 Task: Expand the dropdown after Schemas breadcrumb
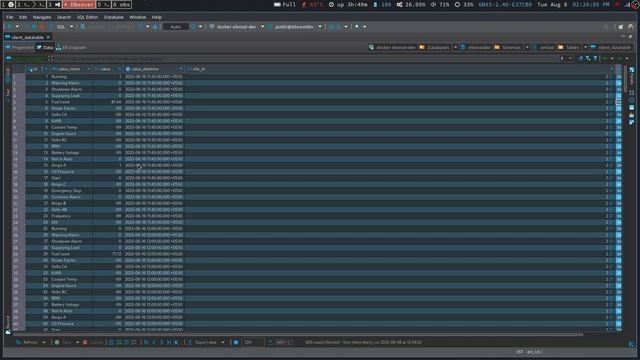tap(527, 47)
